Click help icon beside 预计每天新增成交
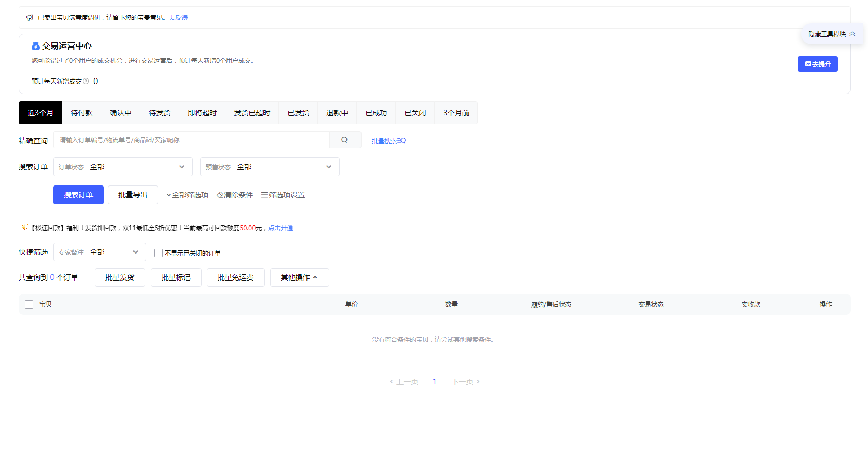 point(86,81)
